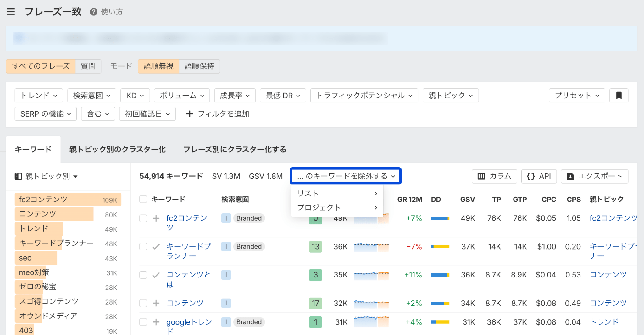Viewport: 644px width, 335px height.
Task: Check the box for コンテンツとは row
Action: (x=143, y=275)
